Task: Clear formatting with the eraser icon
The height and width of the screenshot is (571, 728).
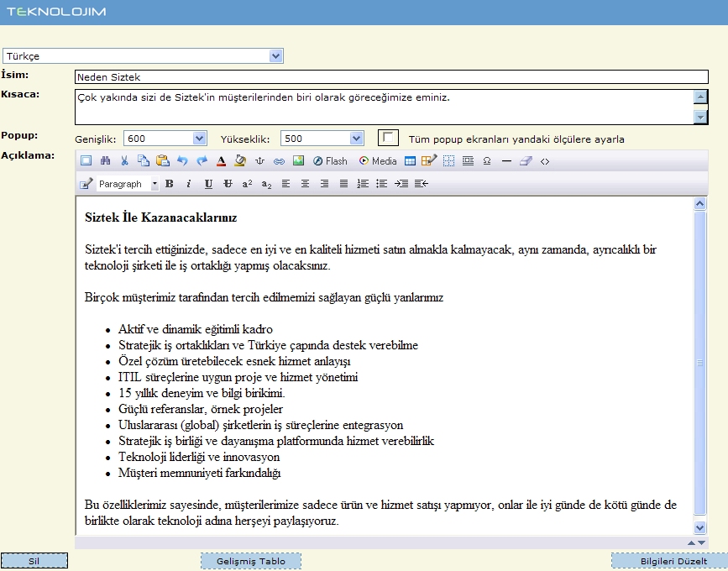Action: (526, 161)
